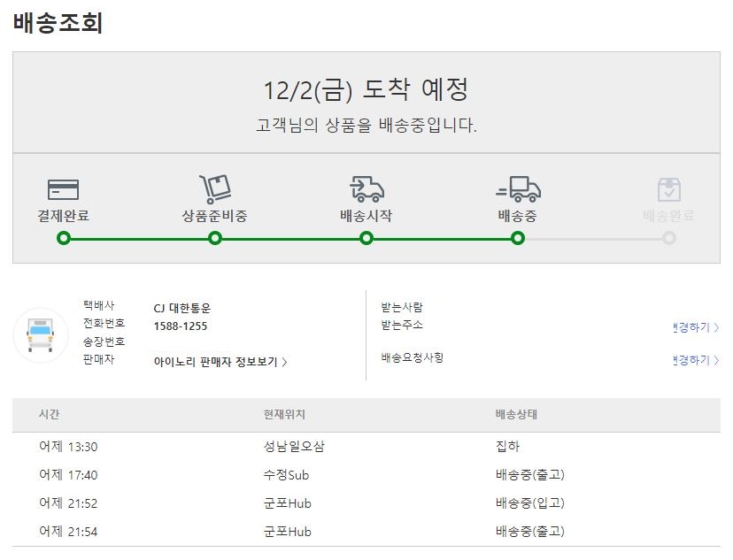Click the CJ 대한통운 phone number 1588-1255
The height and width of the screenshot is (560, 733).
[181, 326]
